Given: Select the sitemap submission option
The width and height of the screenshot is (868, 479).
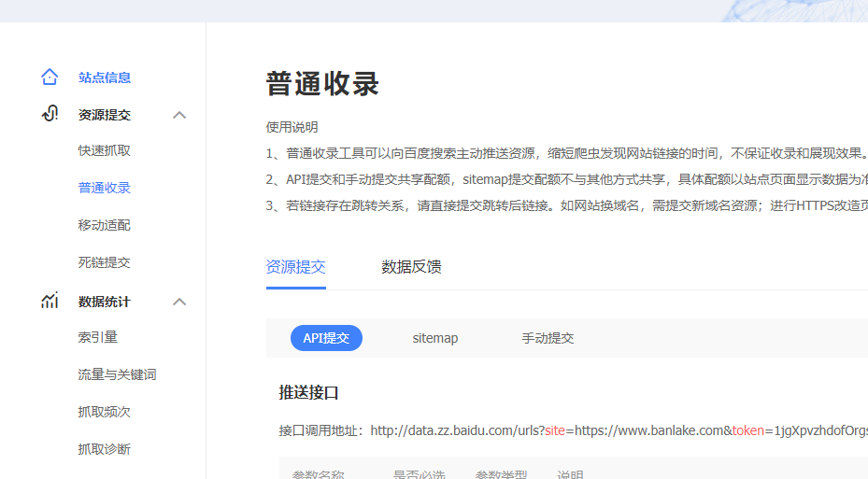Looking at the screenshot, I should pyautogui.click(x=435, y=338).
